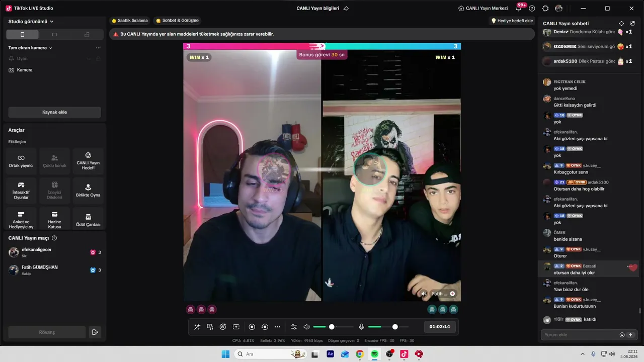Select opponent Fatih GÜMÜŞHAN in match list
644x362 pixels.
click(x=54, y=270)
